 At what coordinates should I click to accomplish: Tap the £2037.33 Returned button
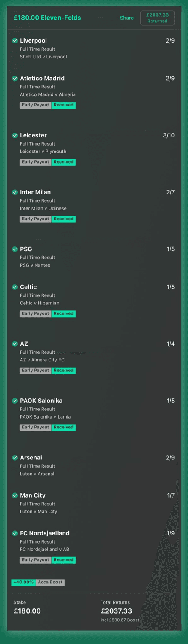[157, 18]
